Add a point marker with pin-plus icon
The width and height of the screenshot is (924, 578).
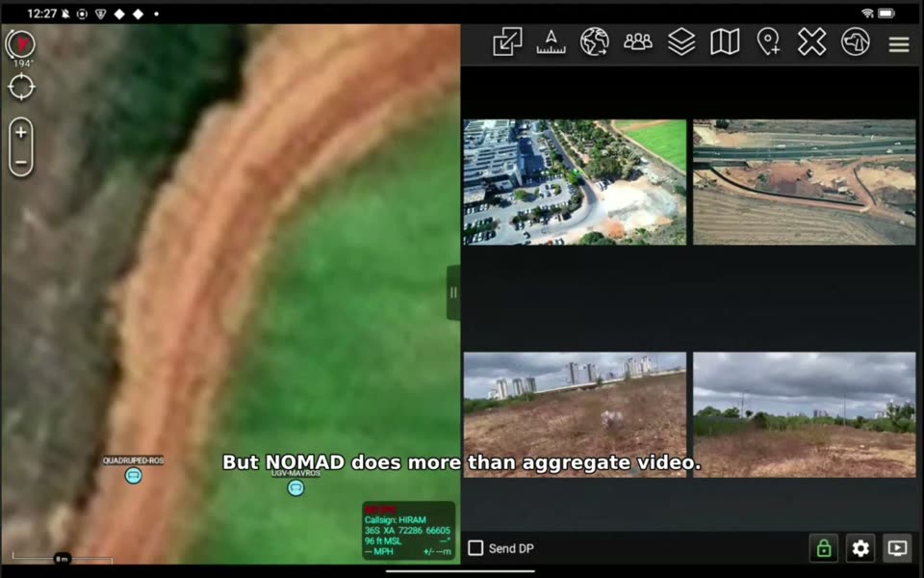pyautogui.click(x=768, y=42)
